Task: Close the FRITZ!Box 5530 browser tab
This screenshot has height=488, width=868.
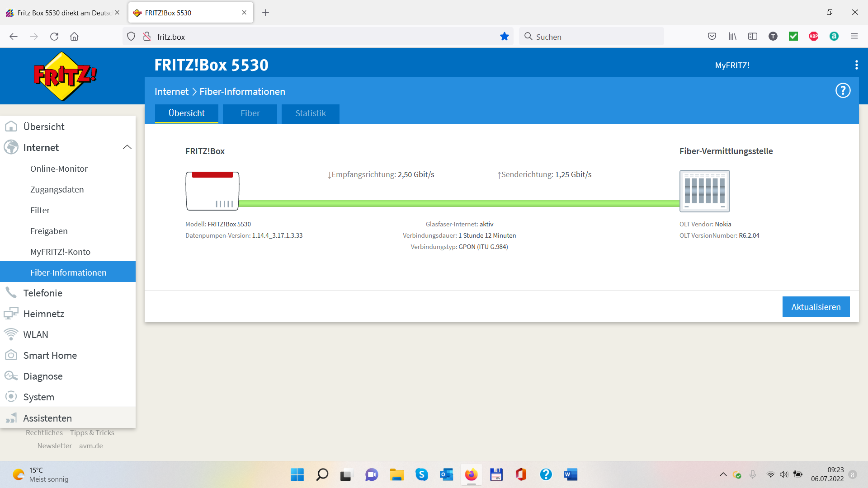Action: (244, 13)
